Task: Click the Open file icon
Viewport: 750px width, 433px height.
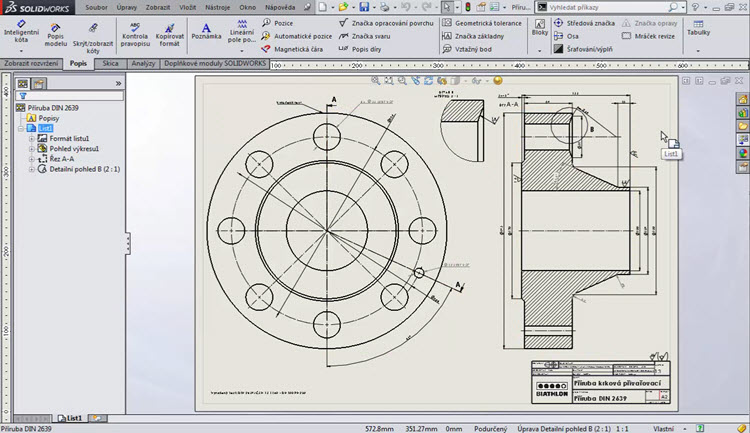Action: pyautogui.click(x=343, y=7)
